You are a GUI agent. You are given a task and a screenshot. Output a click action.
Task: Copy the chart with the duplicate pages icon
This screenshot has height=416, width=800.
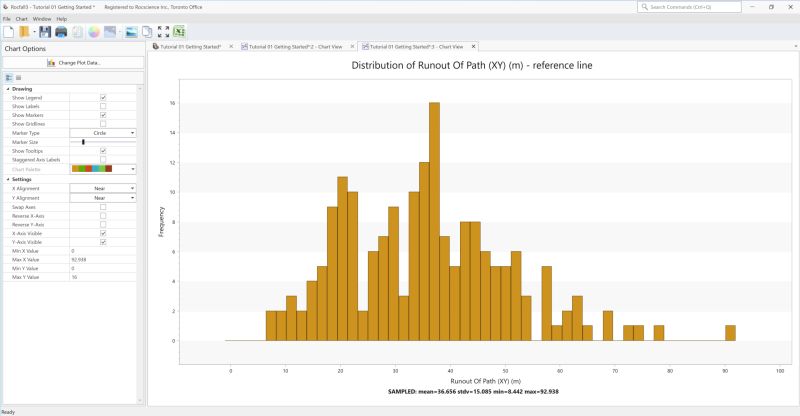[x=147, y=32]
